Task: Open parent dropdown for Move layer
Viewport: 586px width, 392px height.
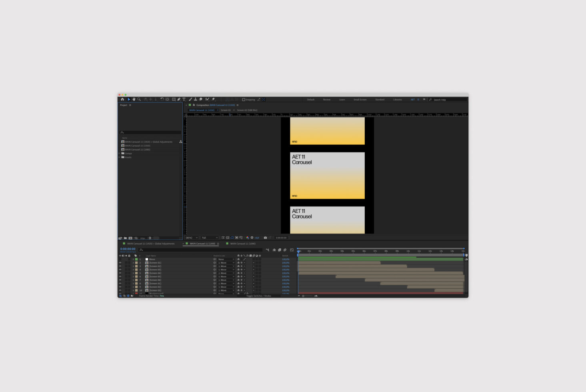Action: 226,259
